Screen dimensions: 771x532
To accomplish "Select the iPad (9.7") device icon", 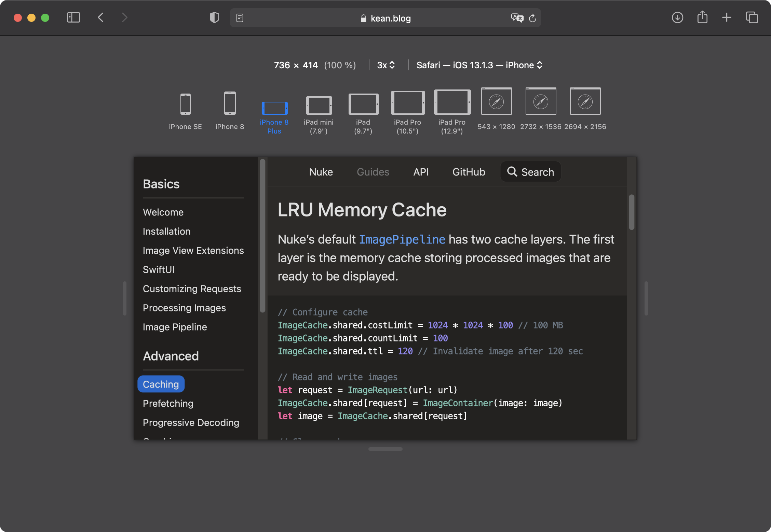I will pyautogui.click(x=363, y=104).
